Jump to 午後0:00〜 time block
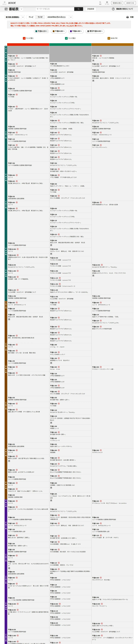Viewport: 138px width, 644px height. (x=58, y=31)
